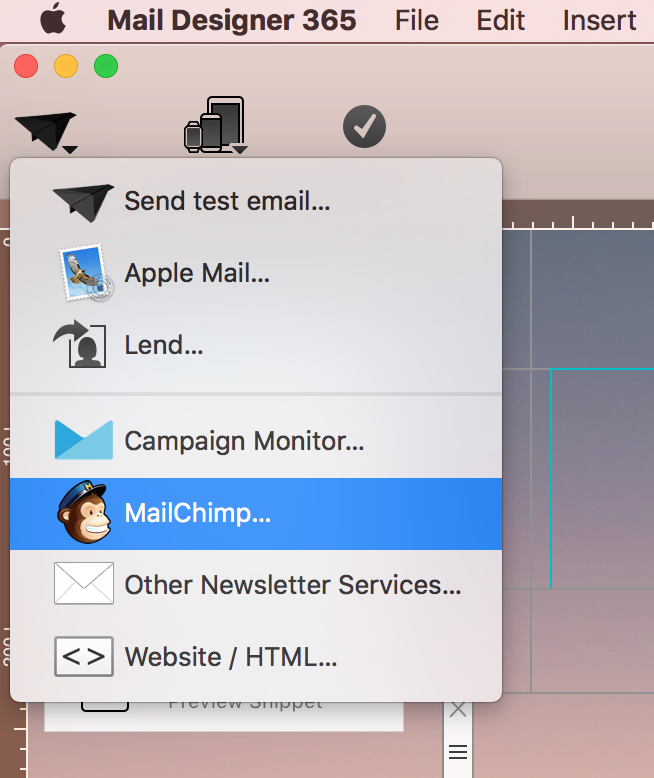Click the Apple Mail stamp icon
This screenshot has height=778, width=654.
tap(85, 273)
